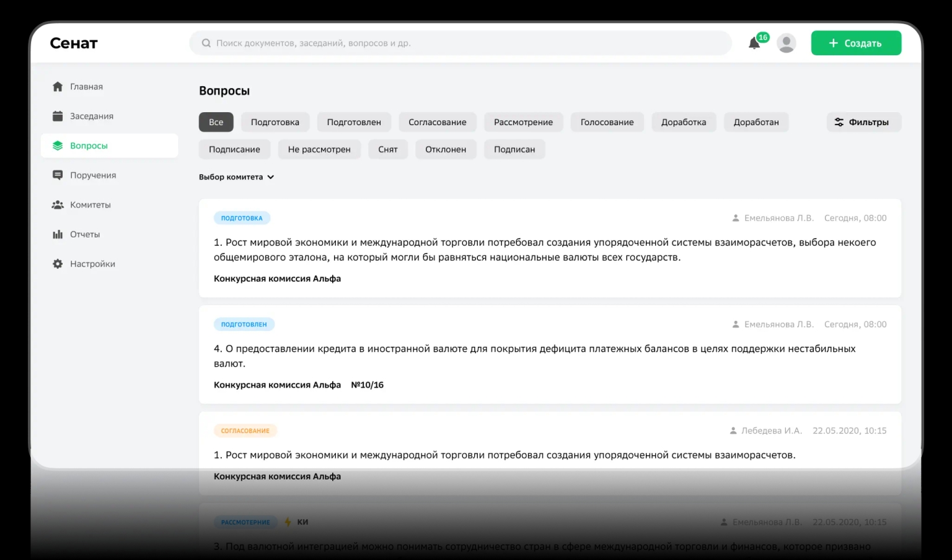
Task: Filter by Доработан status
Action: tap(756, 122)
